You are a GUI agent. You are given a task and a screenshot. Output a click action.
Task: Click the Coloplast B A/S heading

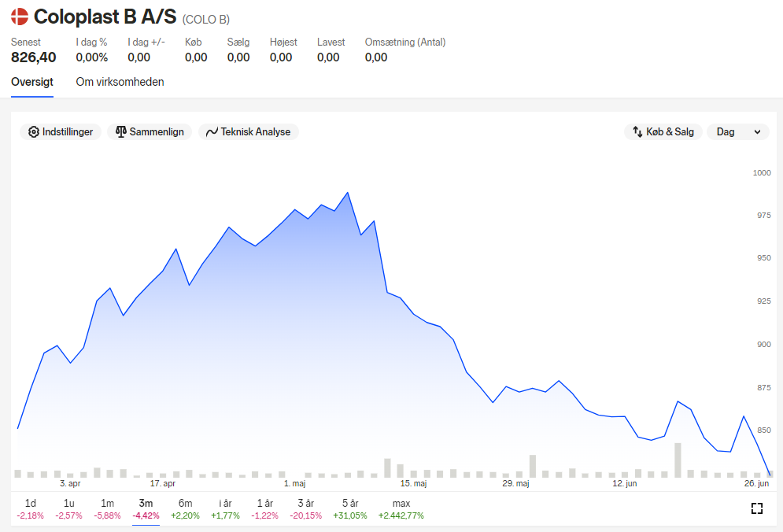(105, 17)
